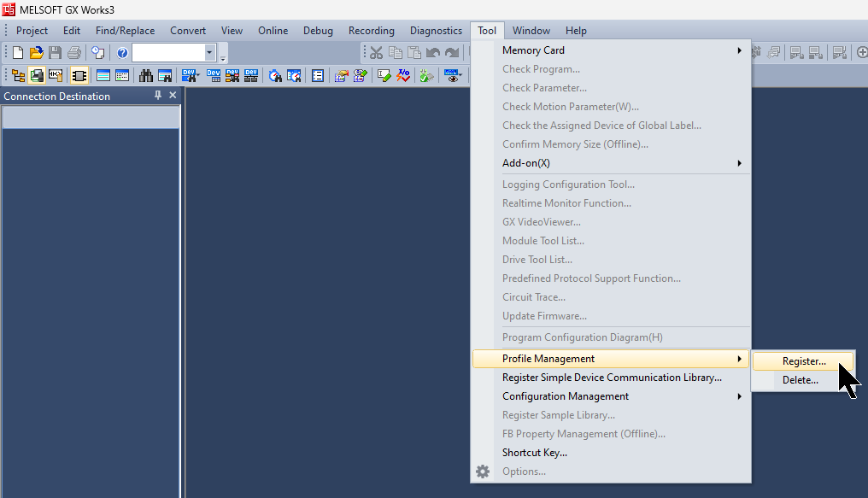Pin the Connection Destination panel
Viewport: 868px width, 498px height.
point(158,95)
